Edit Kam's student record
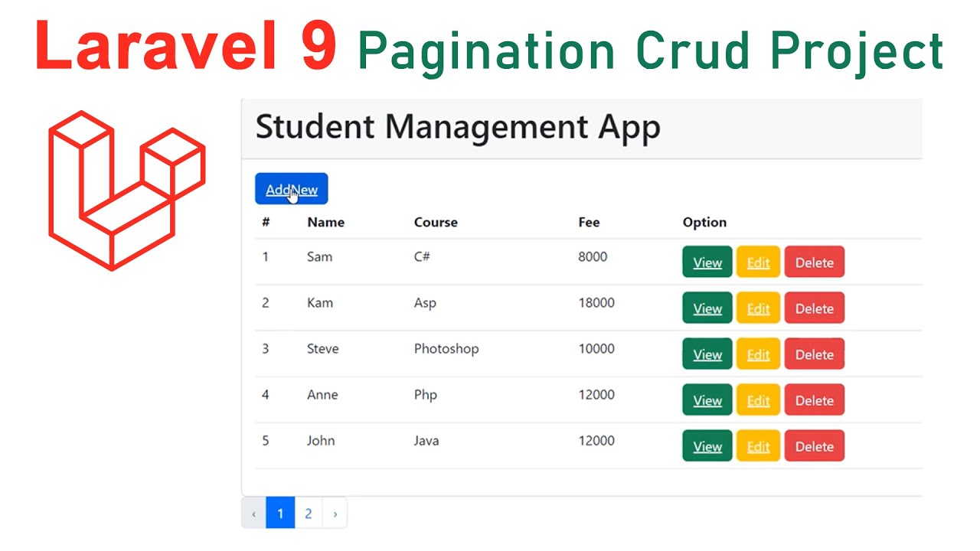The width and height of the screenshot is (980, 551). pos(758,308)
